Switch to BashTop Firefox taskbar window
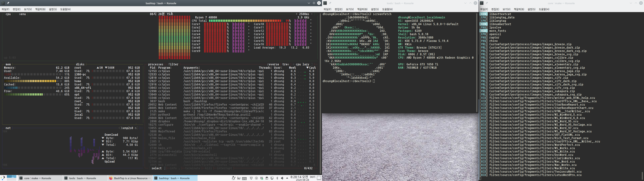The height and width of the screenshot is (181, 644). [x=130, y=178]
